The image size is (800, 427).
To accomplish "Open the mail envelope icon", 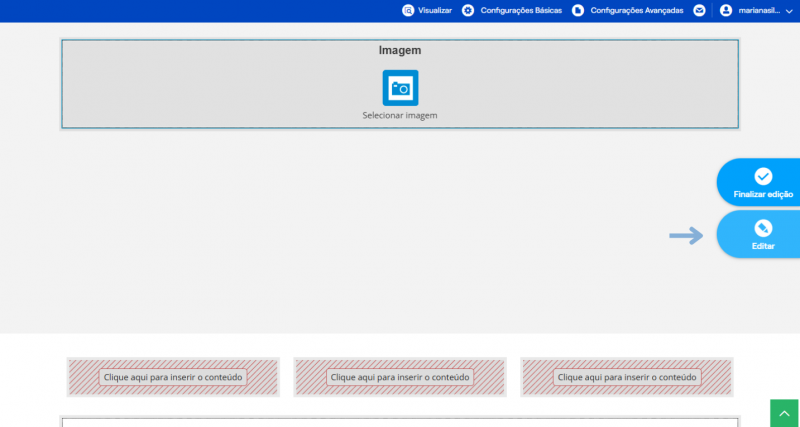I will point(699,10).
